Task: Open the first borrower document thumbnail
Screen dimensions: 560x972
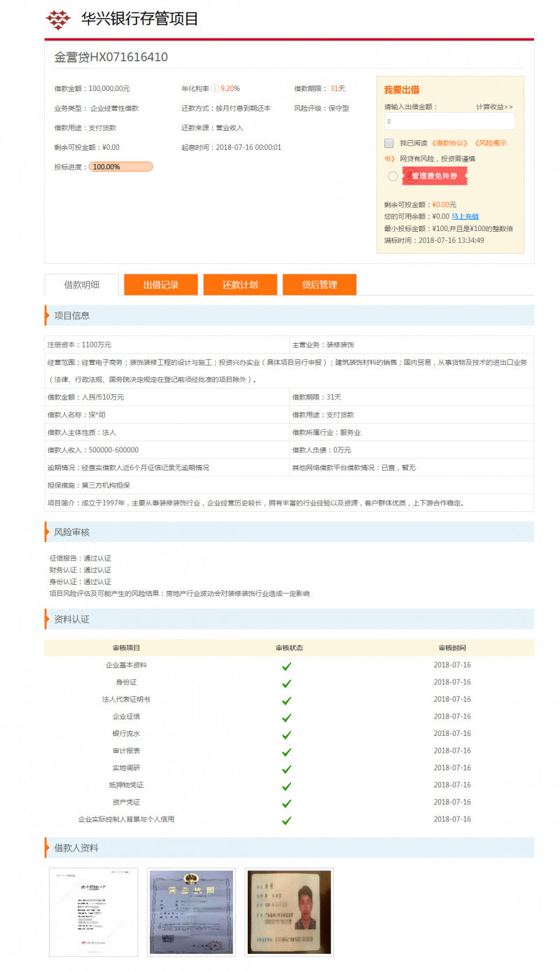Action: 93,912
